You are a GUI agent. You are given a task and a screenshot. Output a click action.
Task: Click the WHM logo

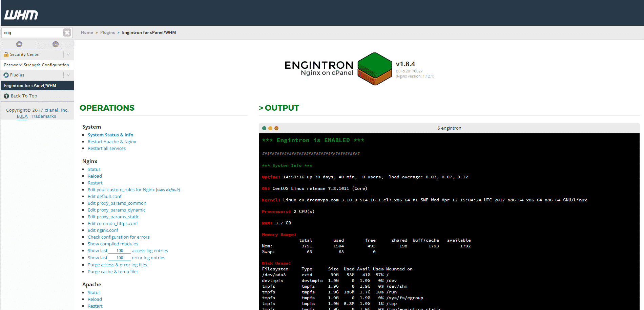tap(21, 15)
